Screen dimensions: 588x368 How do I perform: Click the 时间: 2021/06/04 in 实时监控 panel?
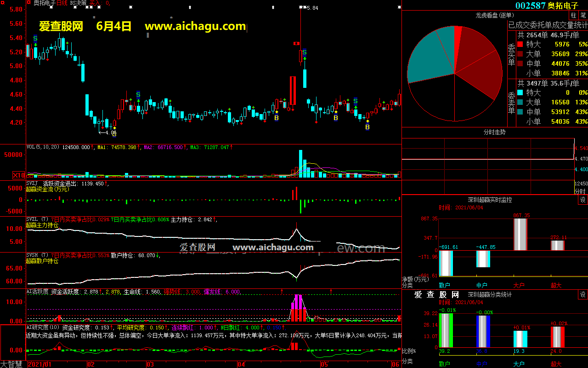coord(461,207)
